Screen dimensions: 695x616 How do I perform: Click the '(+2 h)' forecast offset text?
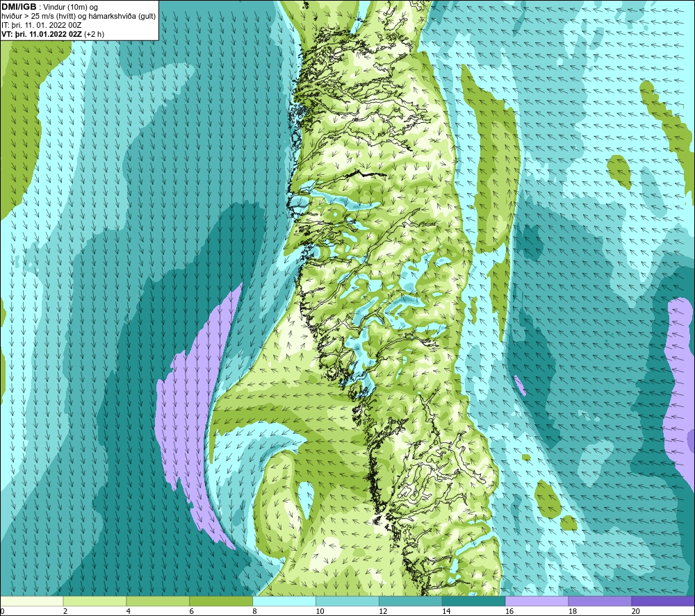[x=94, y=34]
